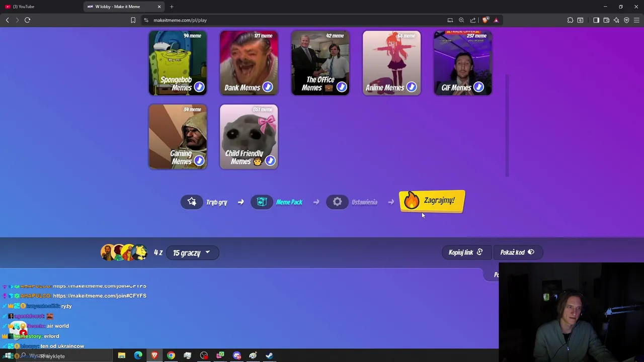Open the browser main hamburger menu

(636, 20)
